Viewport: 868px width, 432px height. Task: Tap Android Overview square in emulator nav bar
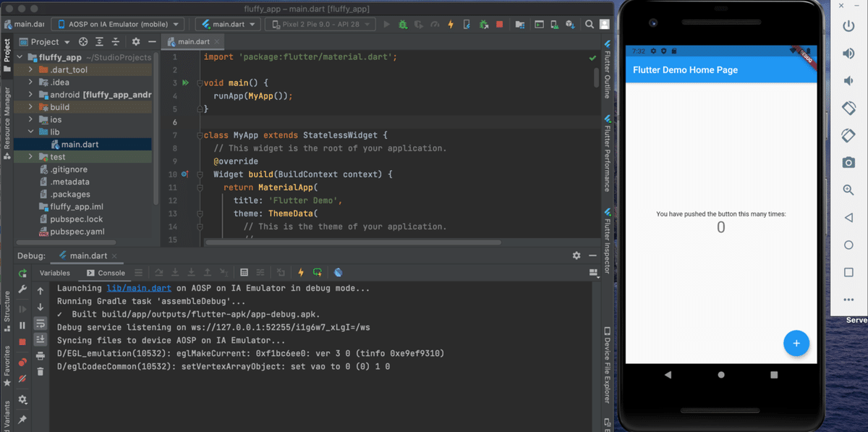tap(774, 375)
